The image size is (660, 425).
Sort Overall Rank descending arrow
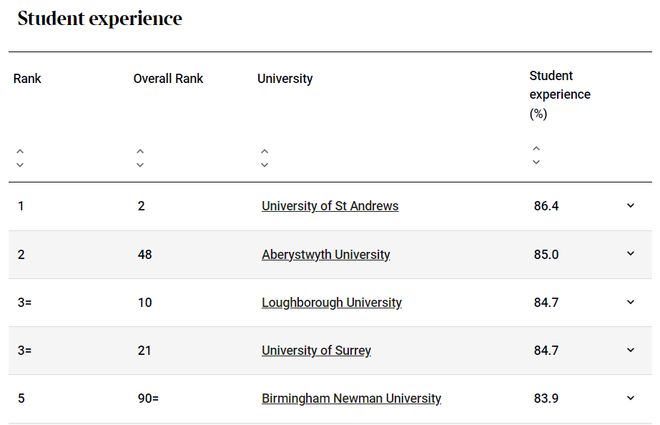click(x=140, y=165)
